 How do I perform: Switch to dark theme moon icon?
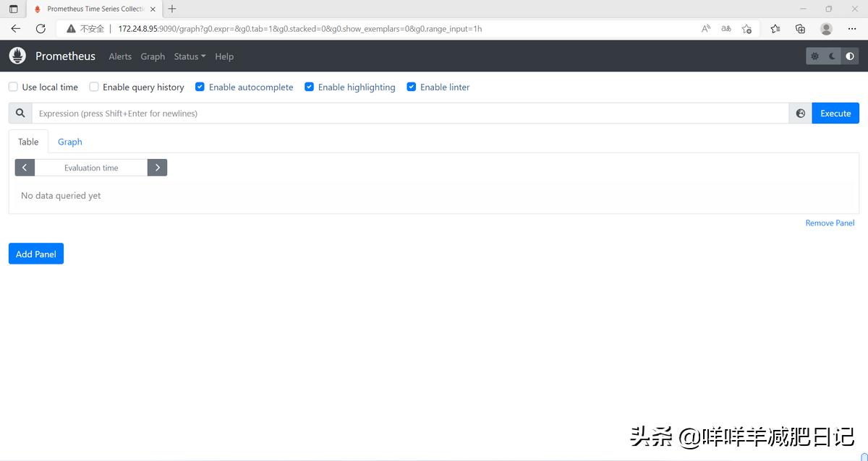click(x=833, y=56)
